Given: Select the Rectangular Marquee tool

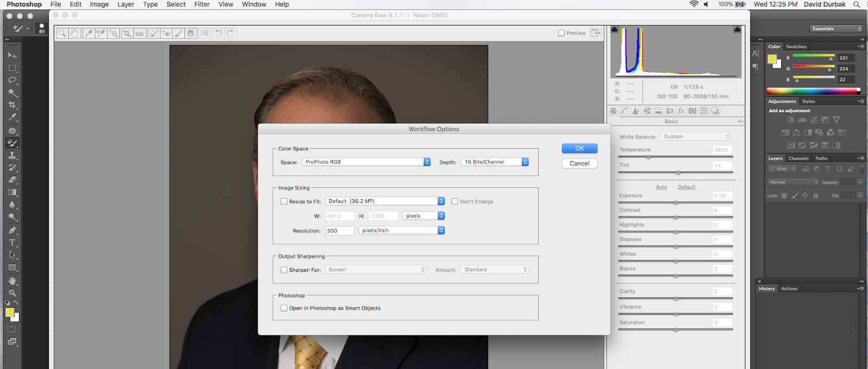Looking at the screenshot, I should click(x=12, y=68).
